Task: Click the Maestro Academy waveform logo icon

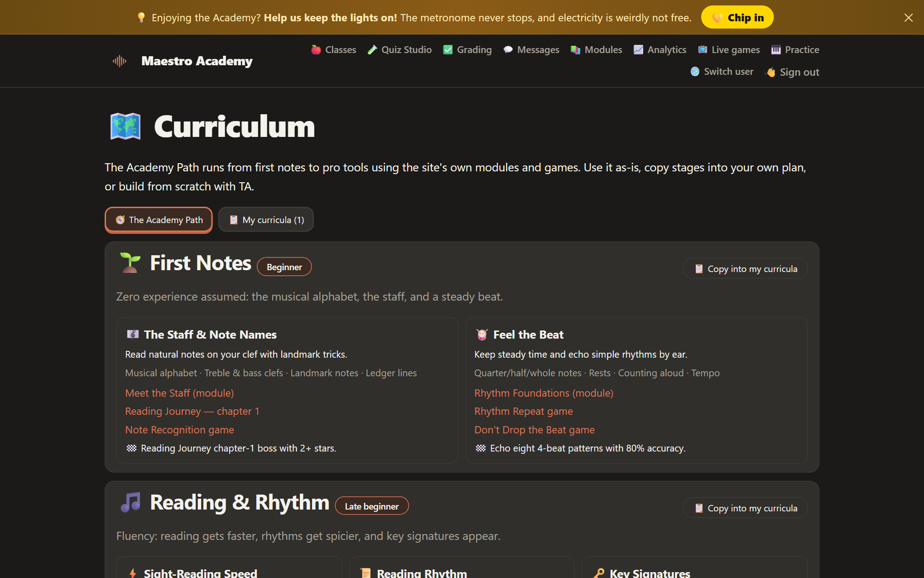Action: click(120, 61)
